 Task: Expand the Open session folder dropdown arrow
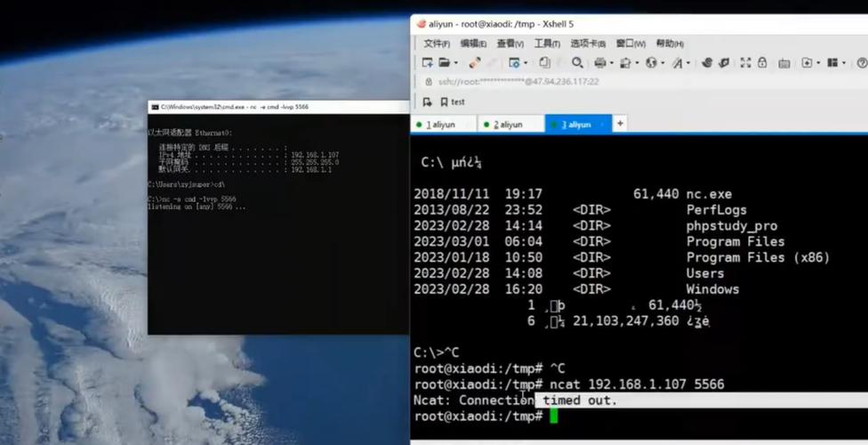[456, 63]
